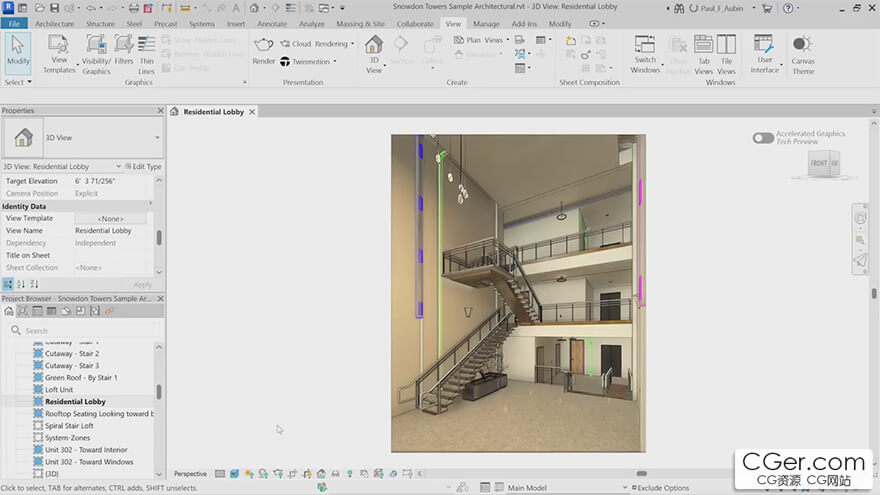Open Visual Style icon in view control bar
Screen dimensions: 880x495
point(234,474)
